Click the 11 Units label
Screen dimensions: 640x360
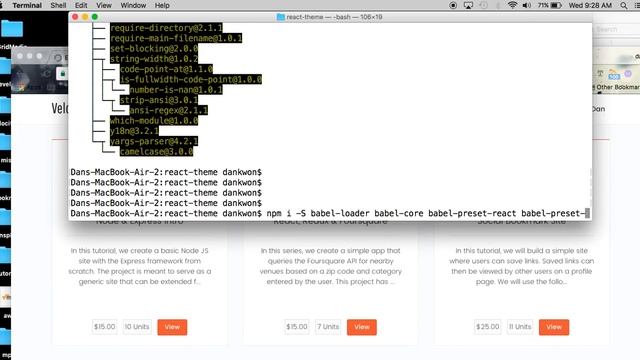point(520,327)
